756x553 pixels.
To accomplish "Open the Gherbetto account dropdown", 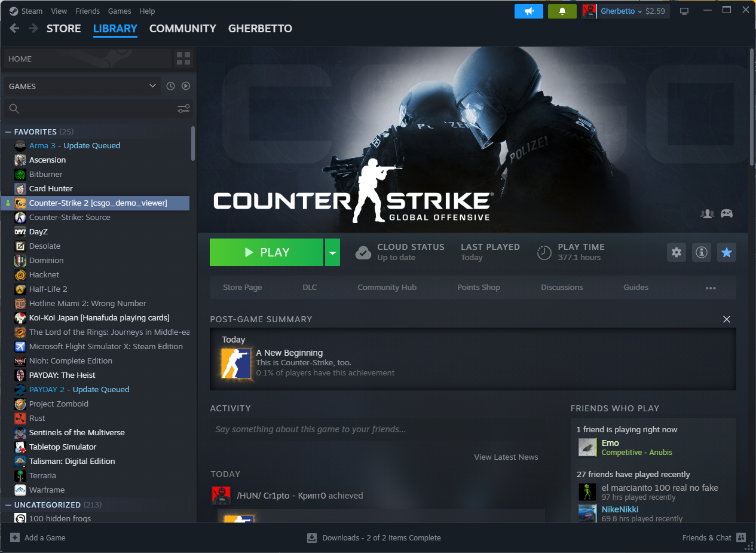I will [x=622, y=11].
